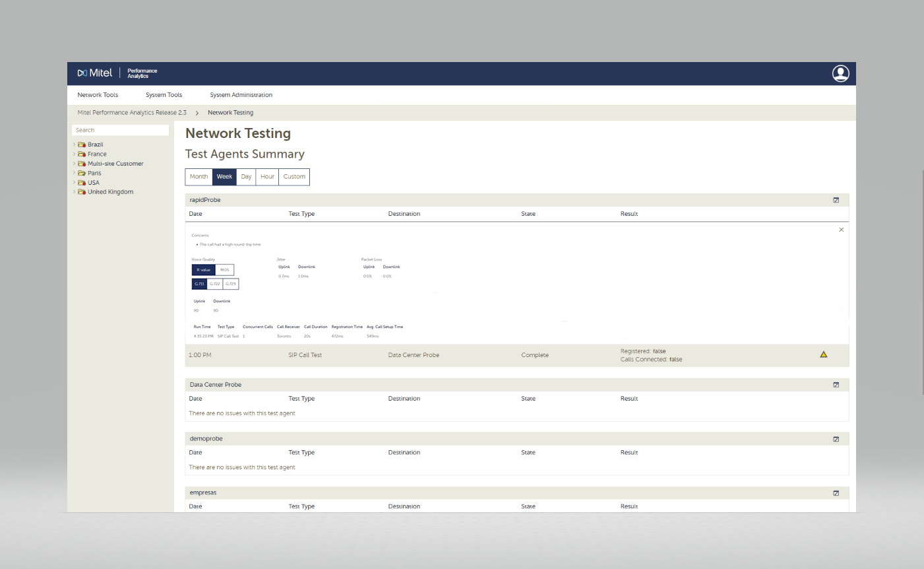The image size is (924, 569).
Task: Switch time range to Month
Action: point(199,177)
